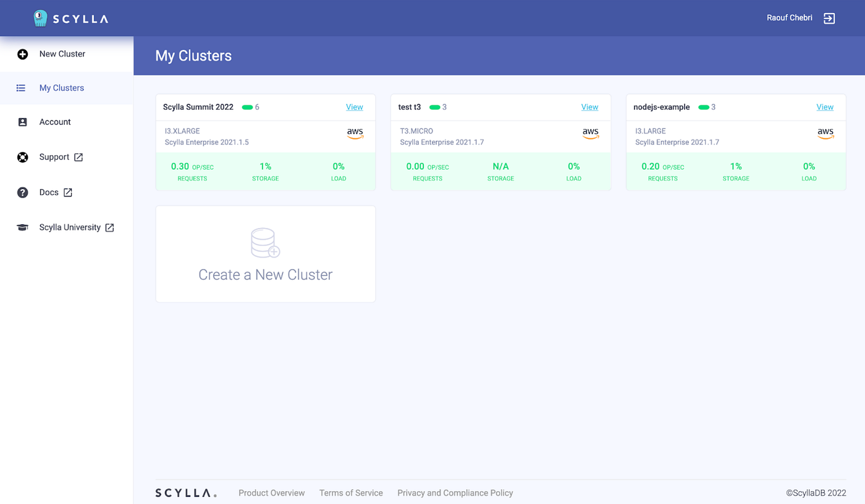View the test t3 cluster
The image size is (865, 504).
click(589, 107)
